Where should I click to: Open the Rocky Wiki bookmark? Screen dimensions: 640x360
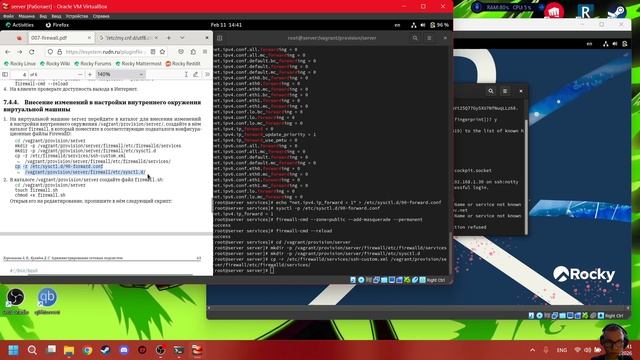tap(55, 64)
